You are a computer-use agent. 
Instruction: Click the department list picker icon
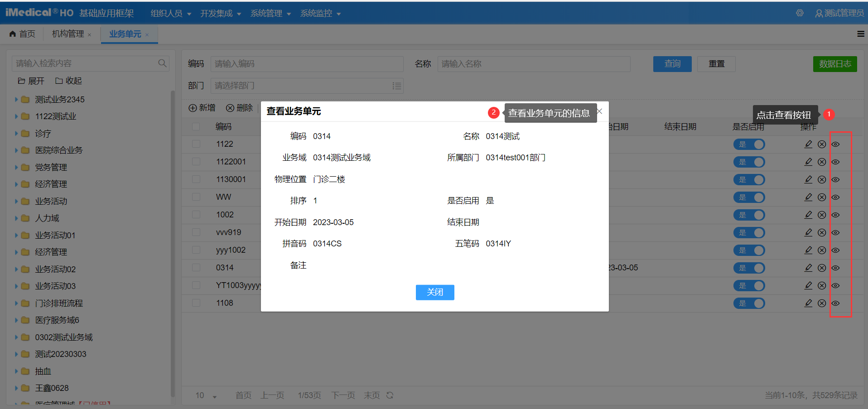pyautogui.click(x=396, y=86)
